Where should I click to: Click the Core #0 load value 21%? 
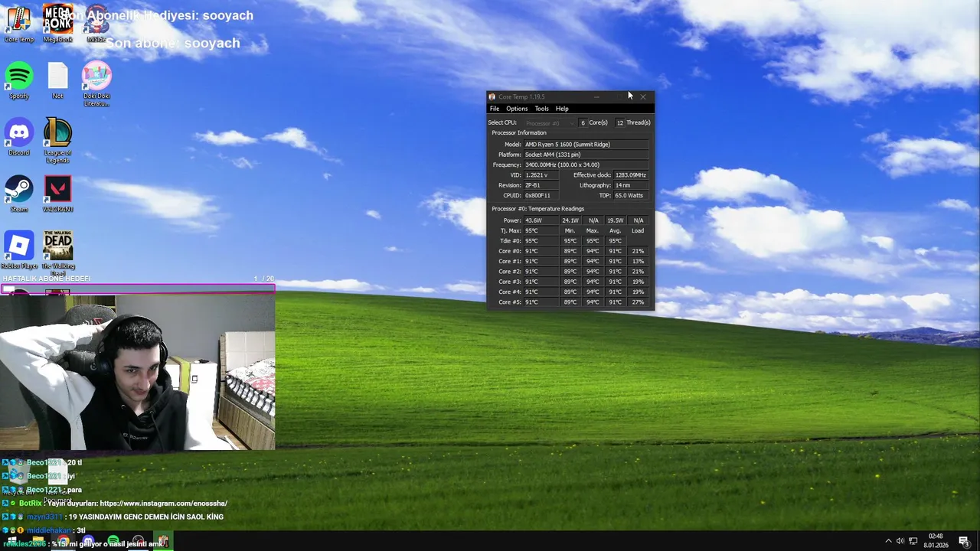tap(638, 251)
